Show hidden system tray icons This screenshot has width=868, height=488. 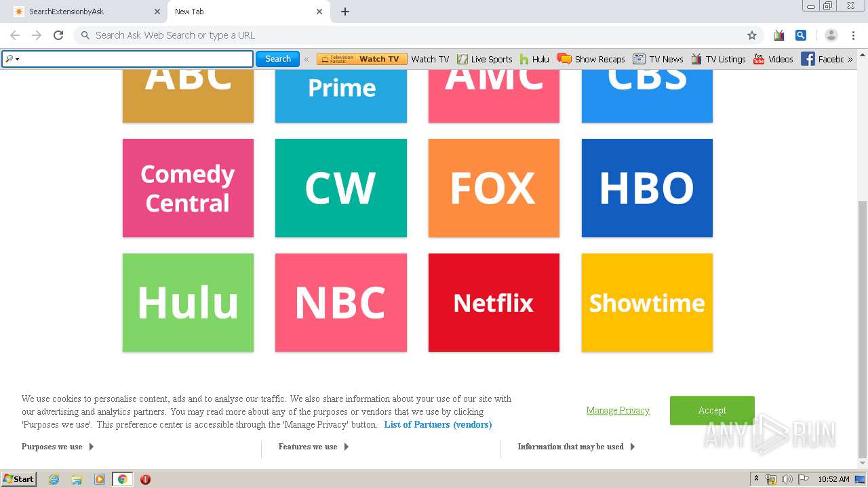[756, 479]
